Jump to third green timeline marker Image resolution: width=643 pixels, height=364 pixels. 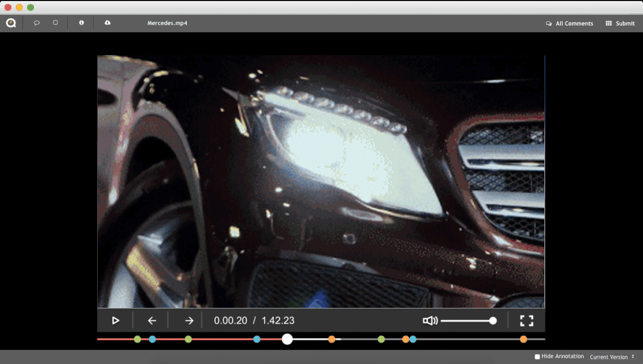point(381,339)
